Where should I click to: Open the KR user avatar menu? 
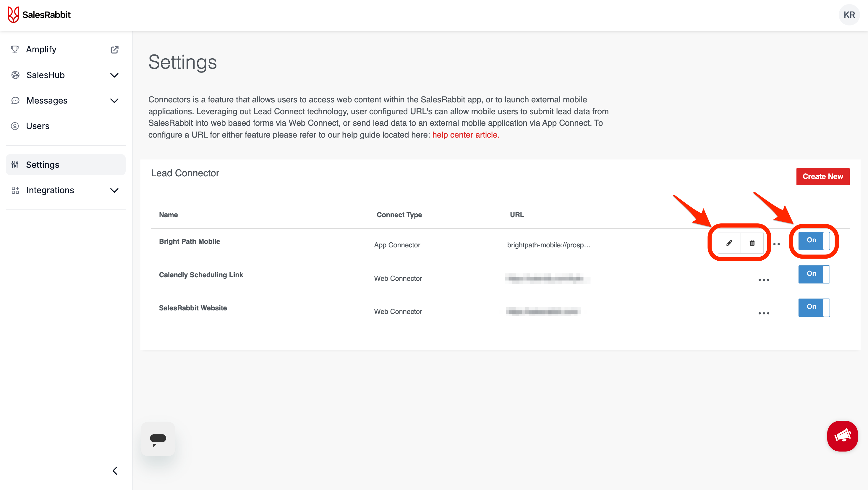849,15
